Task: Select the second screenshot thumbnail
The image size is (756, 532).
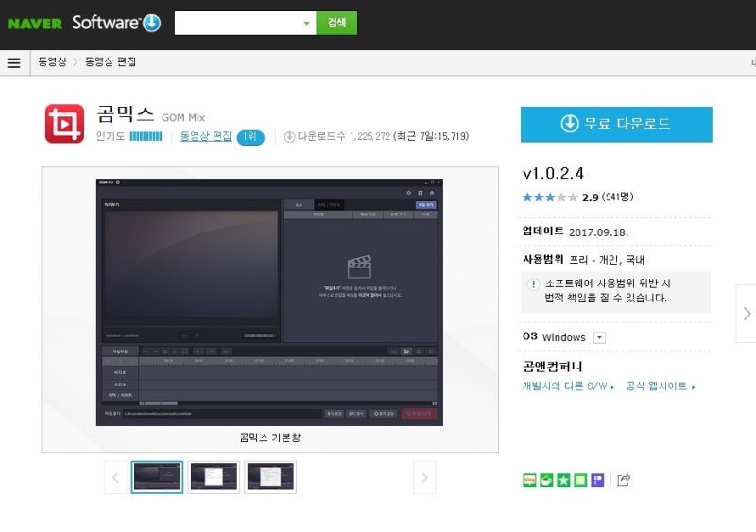Action: (x=214, y=477)
